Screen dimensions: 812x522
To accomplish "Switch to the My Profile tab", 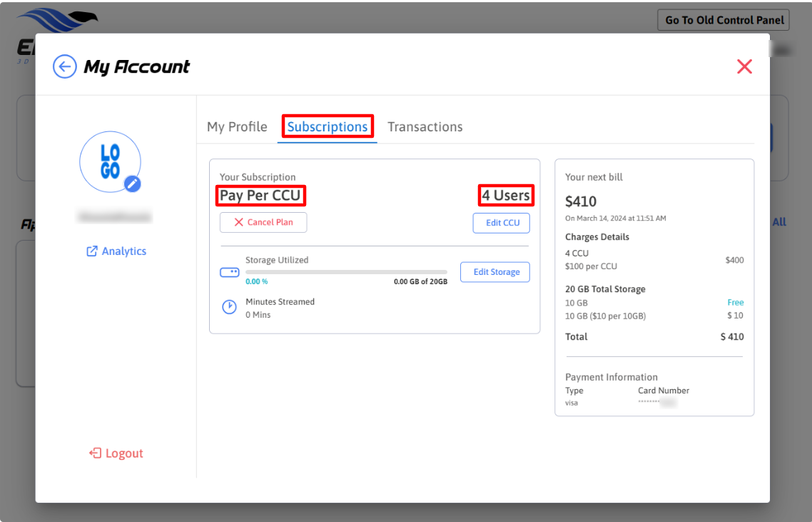I will (x=237, y=127).
